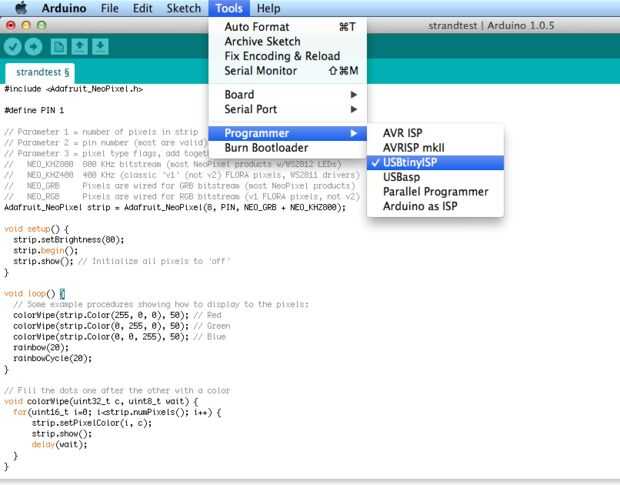Click the 'void setup() {' line
The height and width of the screenshot is (485, 620).
[36, 229]
